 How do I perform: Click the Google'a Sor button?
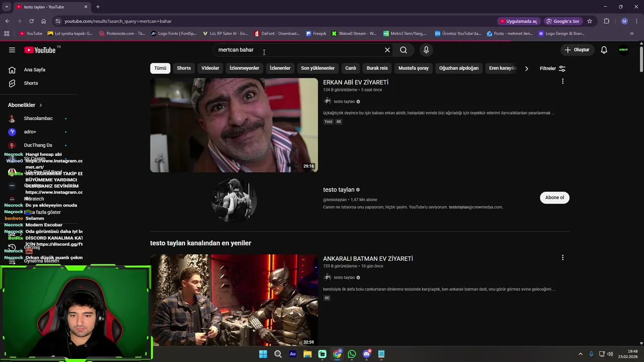coord(563,21)
